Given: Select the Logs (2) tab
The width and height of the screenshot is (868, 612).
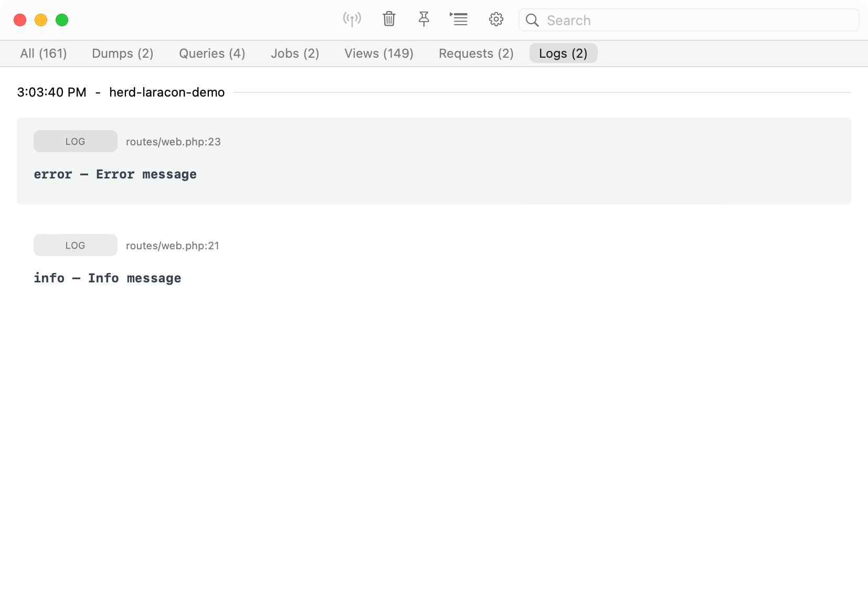Looking at the screenshot, I should (563, 54).
